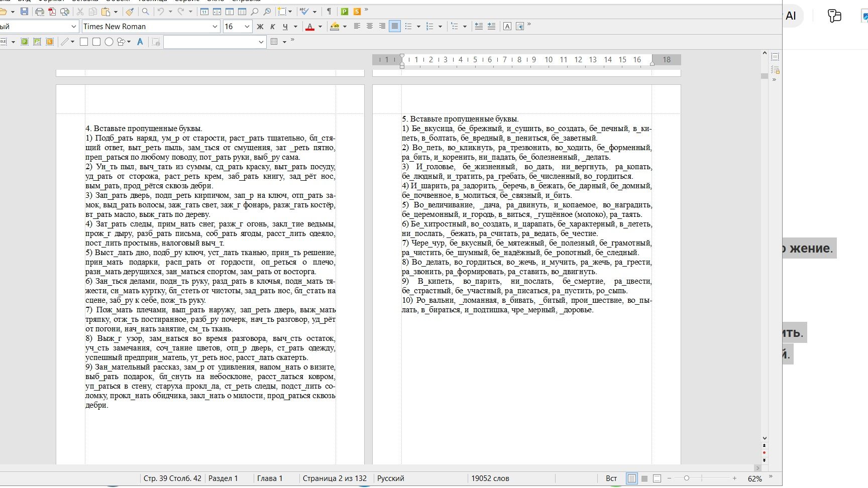Expand the highlighting color dropdown arrow

[x=345, y=27]
